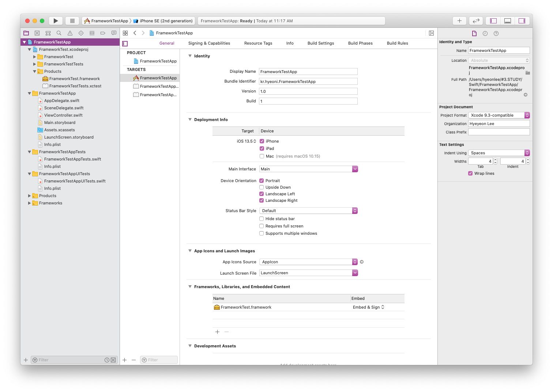Click the Bundle Identifier field
The width and height of the screenshot is (553, 392).
308,82
